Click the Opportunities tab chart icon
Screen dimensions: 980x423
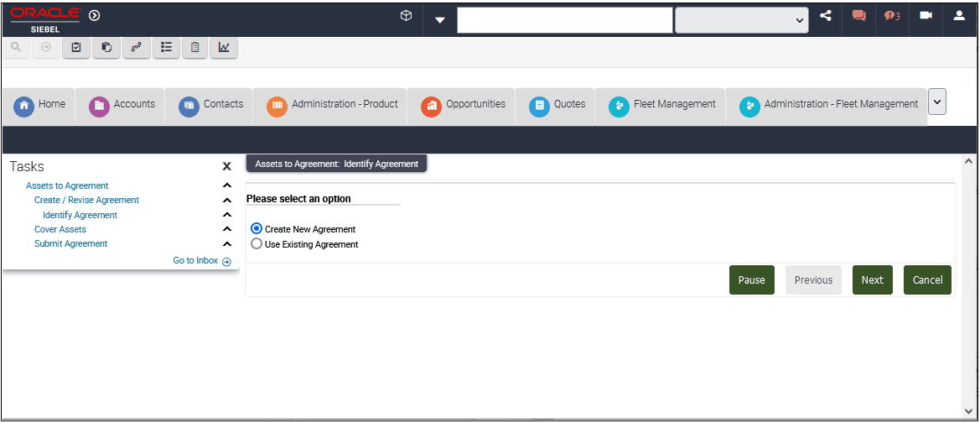[x=431, y=107]
